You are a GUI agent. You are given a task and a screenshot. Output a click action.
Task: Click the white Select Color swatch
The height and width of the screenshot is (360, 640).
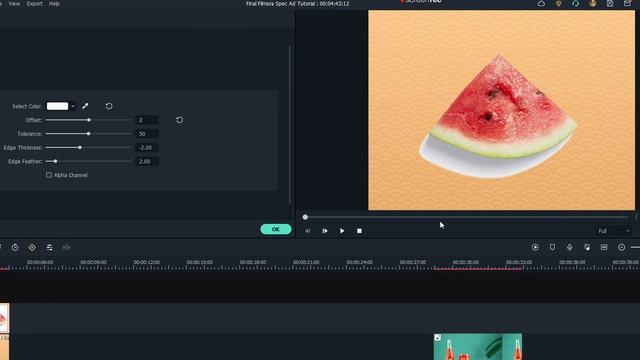coord(58,106)
